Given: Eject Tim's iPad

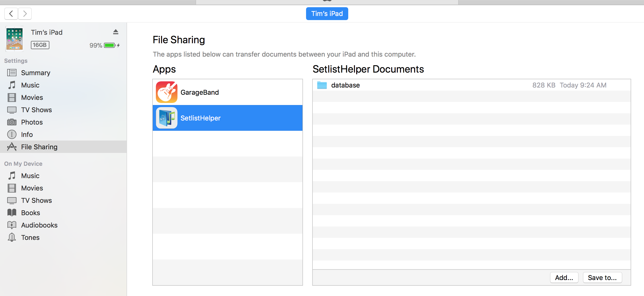Looking at the screenshot, I should [116, 32].
